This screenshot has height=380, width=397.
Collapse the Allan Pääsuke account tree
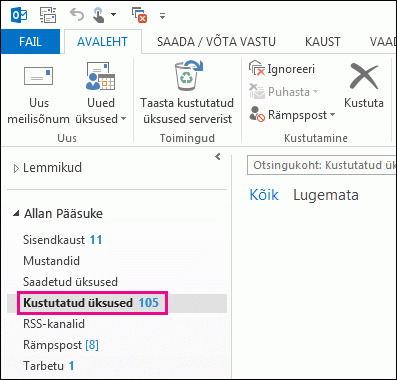click(16, 214)
